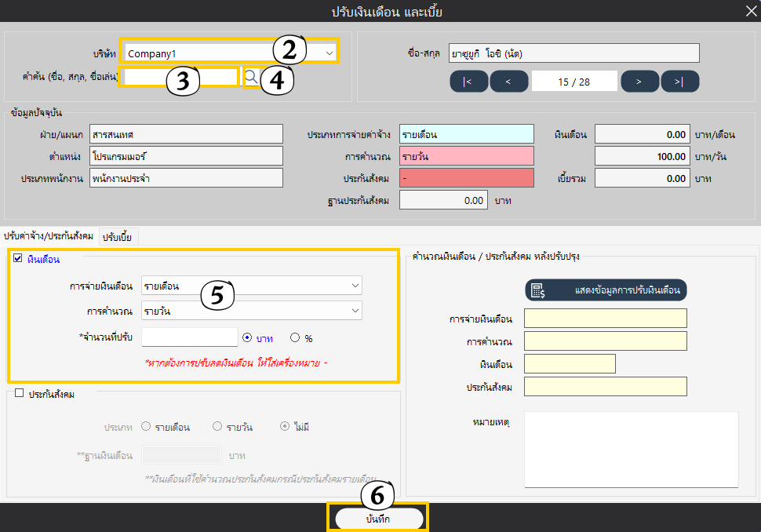
Task: Click the จำนวนที่ปรับ amount field
Action: coord(189,337)
